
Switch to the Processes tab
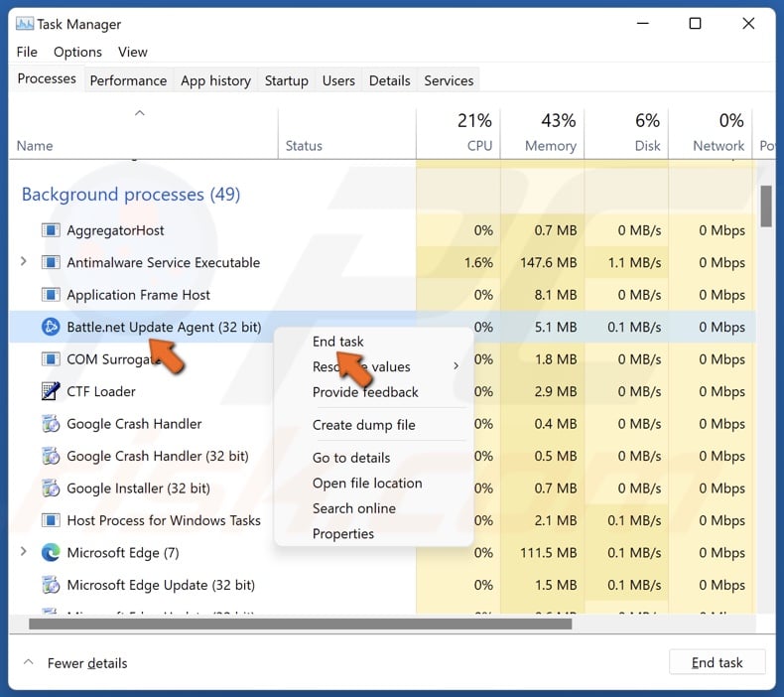[47, 79]
